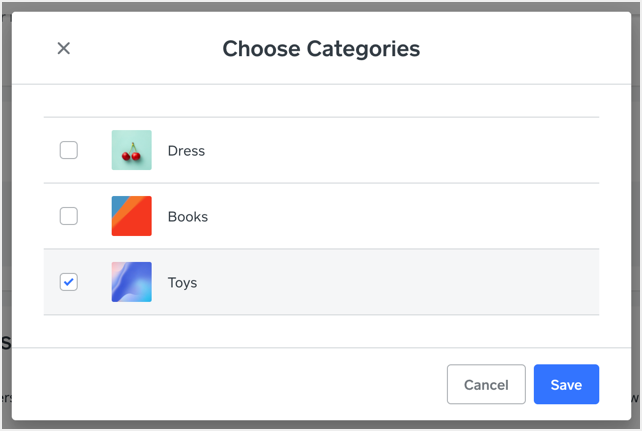Click blank space in the Dress row
Viewport: 642px width, 431px height.
click(x=401, y=150)
